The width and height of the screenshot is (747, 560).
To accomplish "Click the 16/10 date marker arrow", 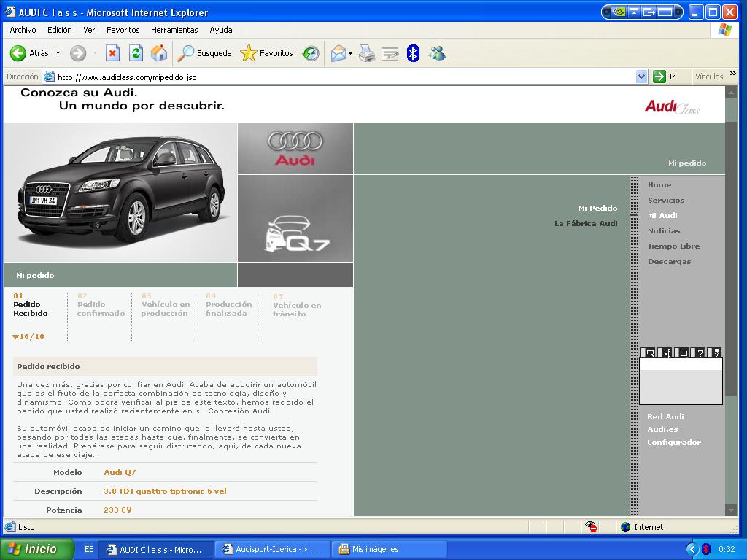I will (16, 337).
